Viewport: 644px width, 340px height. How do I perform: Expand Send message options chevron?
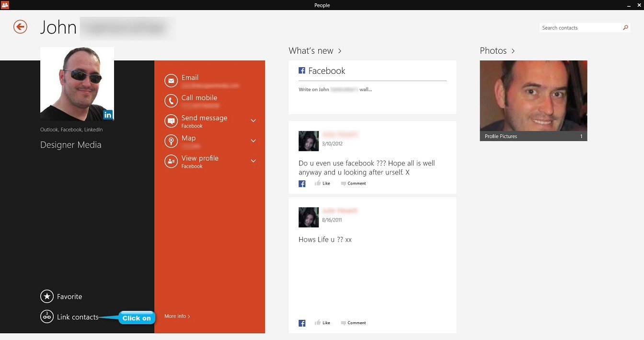click(253, 120)
